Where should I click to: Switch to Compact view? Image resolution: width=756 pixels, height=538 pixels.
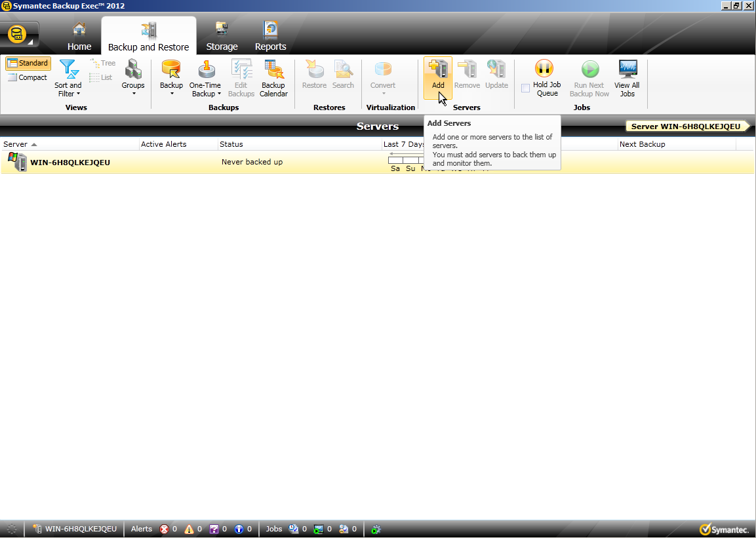pyautogui.click(x=28, y=77)
